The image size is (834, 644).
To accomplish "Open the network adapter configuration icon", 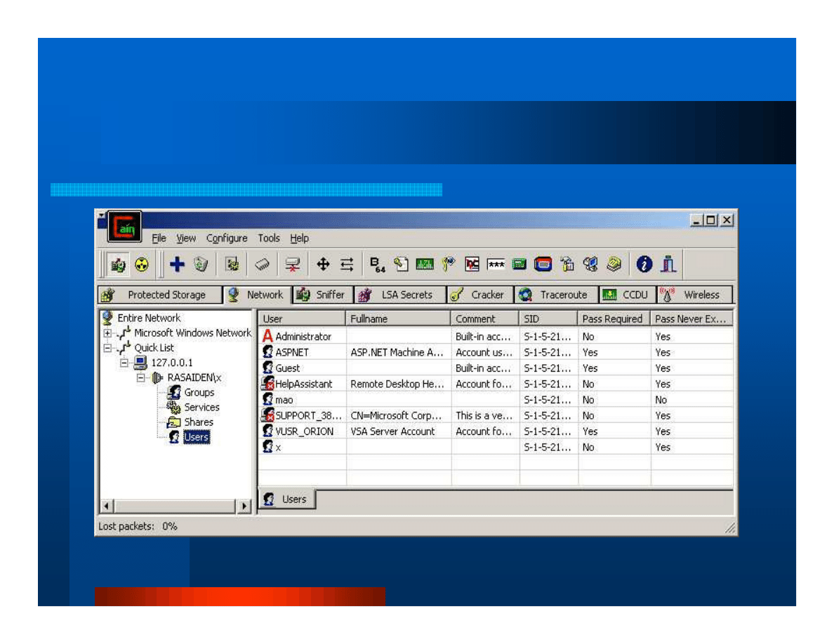I will tap(232, 264).
